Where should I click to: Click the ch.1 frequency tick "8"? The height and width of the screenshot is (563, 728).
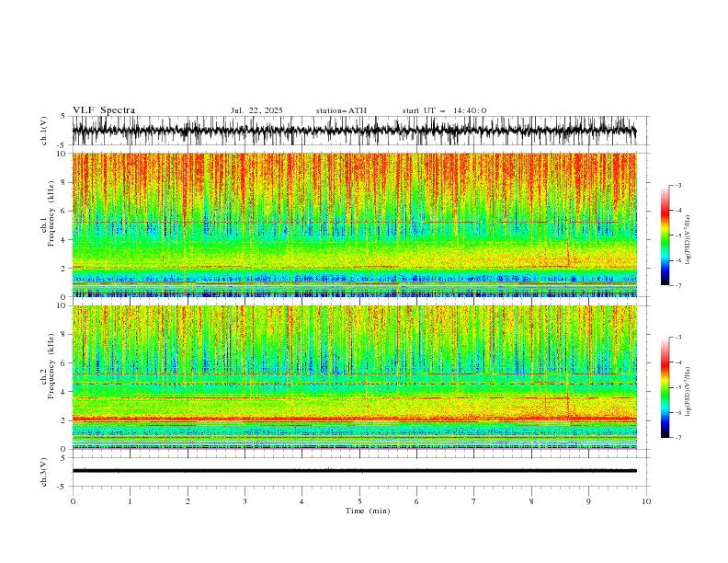point(63,182)
